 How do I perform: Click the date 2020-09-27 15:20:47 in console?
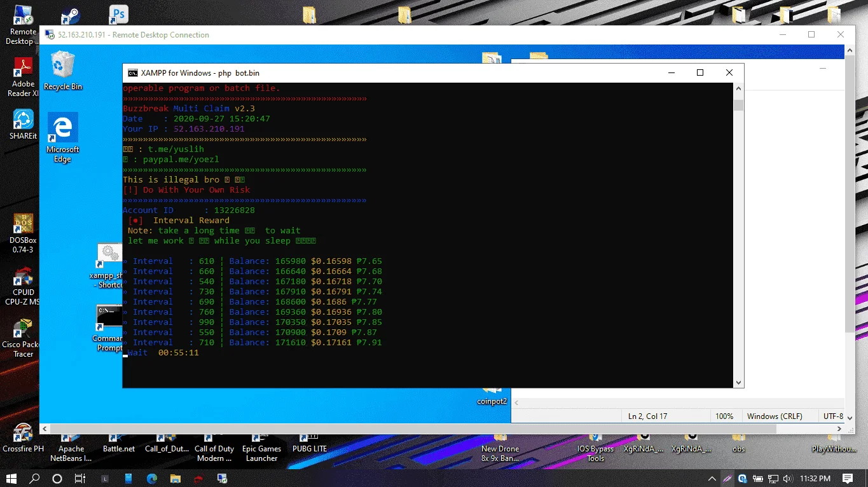[222, 119]
